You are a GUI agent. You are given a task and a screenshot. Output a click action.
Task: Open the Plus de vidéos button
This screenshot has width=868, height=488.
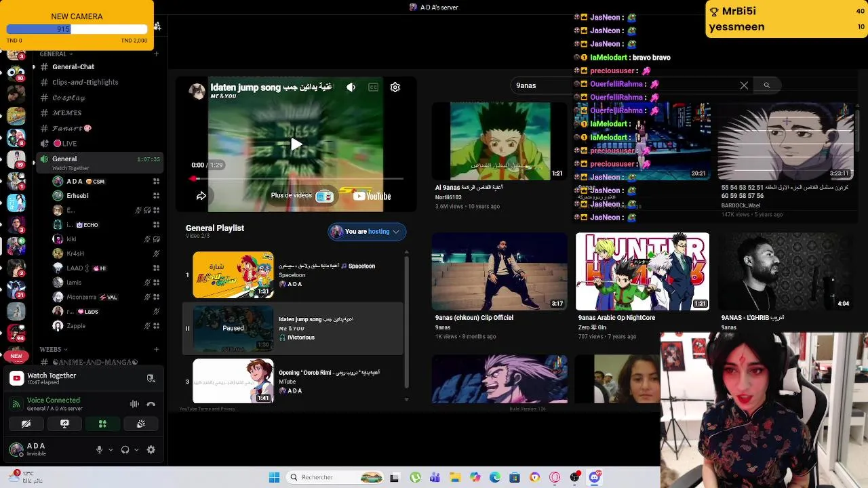coord(302,196)
